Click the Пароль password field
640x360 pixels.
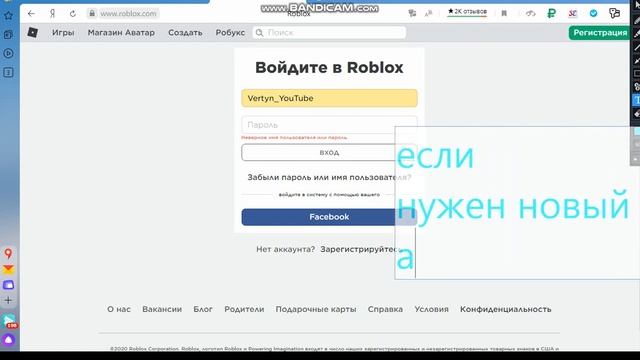click(329, 124)
